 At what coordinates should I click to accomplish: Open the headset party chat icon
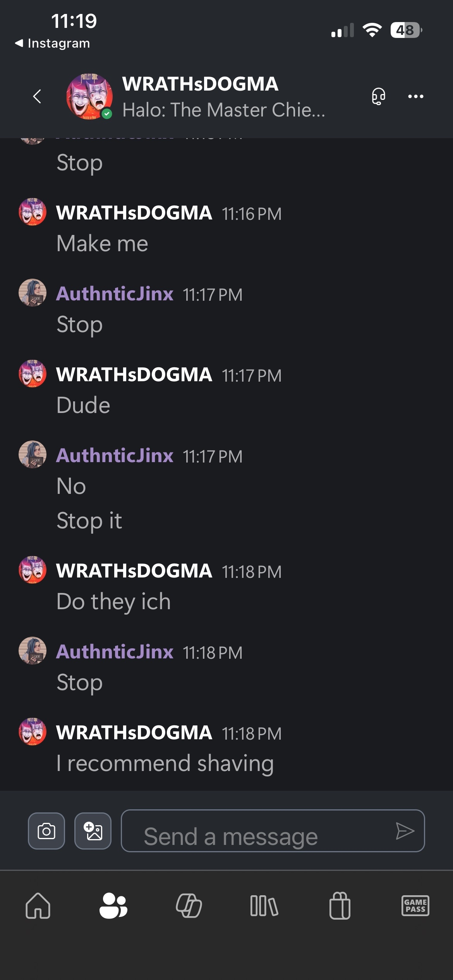378,96
